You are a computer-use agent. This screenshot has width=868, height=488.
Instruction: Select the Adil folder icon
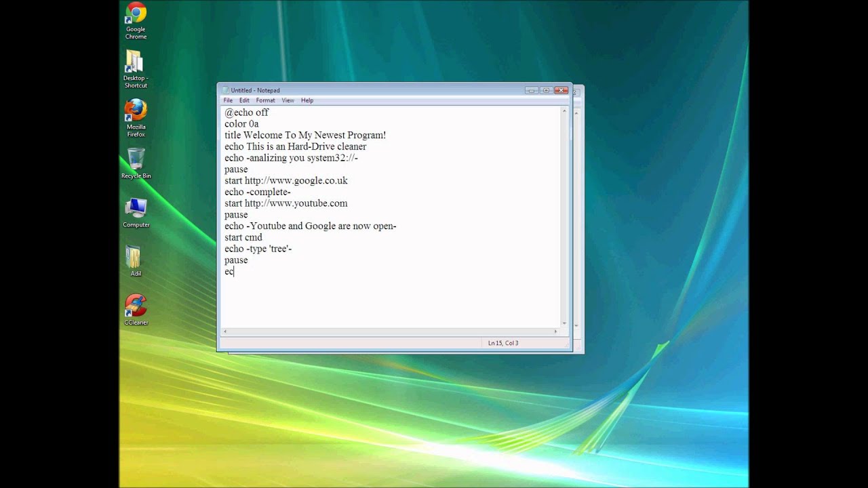[x=136, y=261]
